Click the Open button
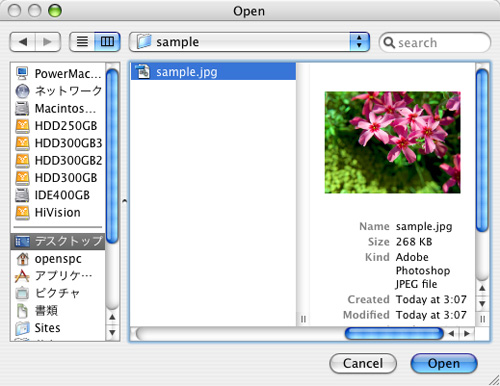This screenshot has height=386, width=500. [444, 363]
